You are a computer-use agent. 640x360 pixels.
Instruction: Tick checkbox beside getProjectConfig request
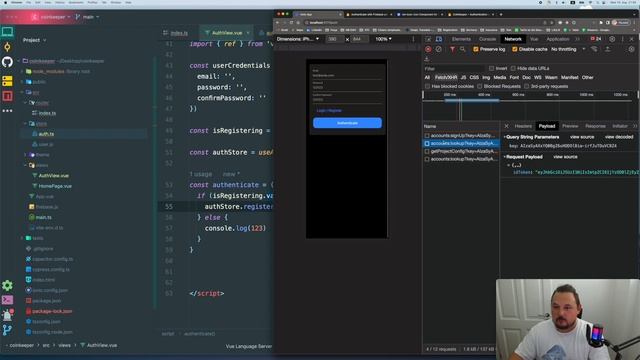427,151
